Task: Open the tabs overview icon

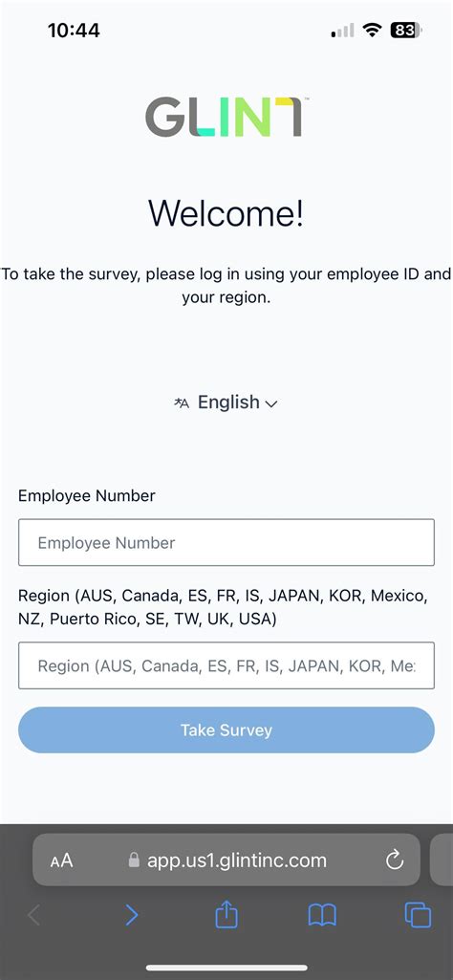Action: [x=418, y=915]
